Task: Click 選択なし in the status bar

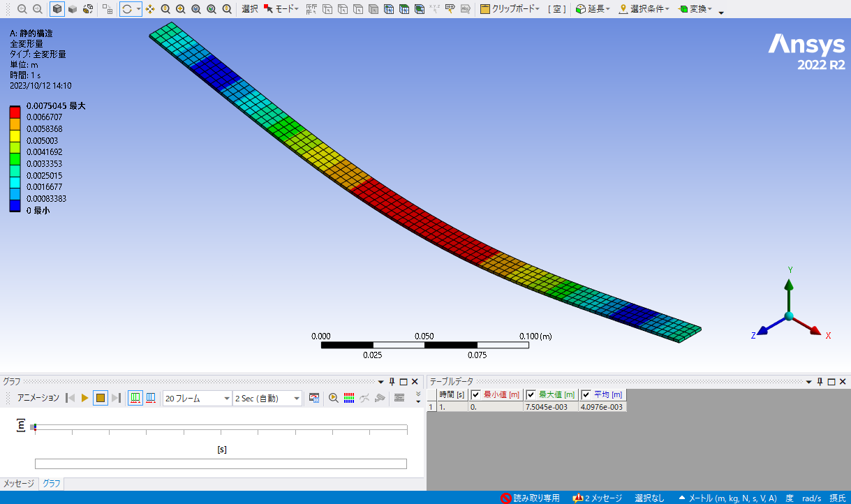Action: (649, 498)
